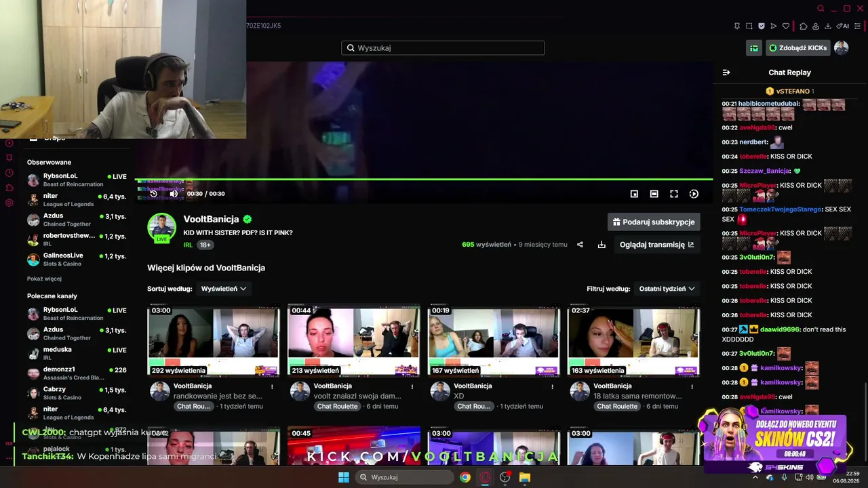Click the ad blocker shield icon
868x488 pixels.
(x=762, y=26)
